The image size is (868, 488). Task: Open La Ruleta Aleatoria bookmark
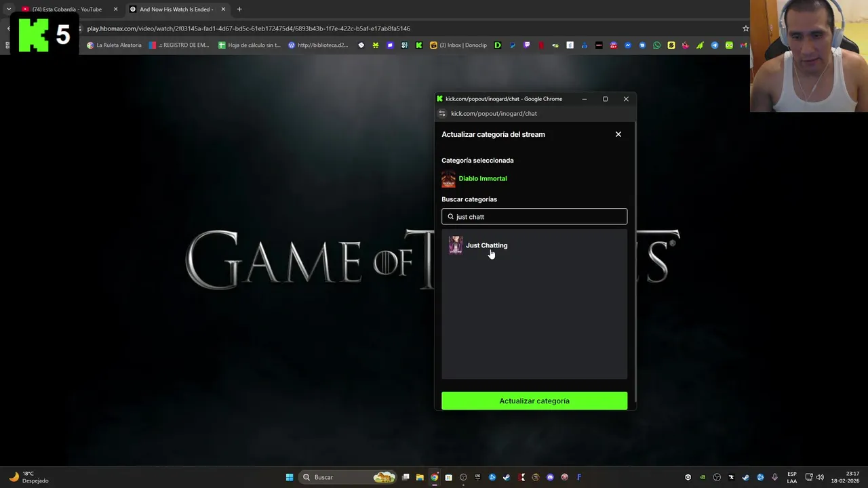[x=114, y=45]
